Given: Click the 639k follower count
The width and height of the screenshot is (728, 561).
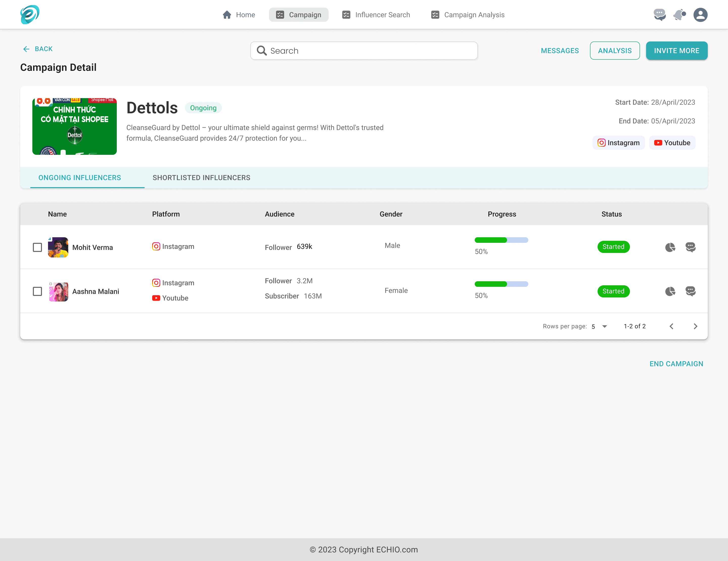Looking at the screenshot, I should coord(305,246).
